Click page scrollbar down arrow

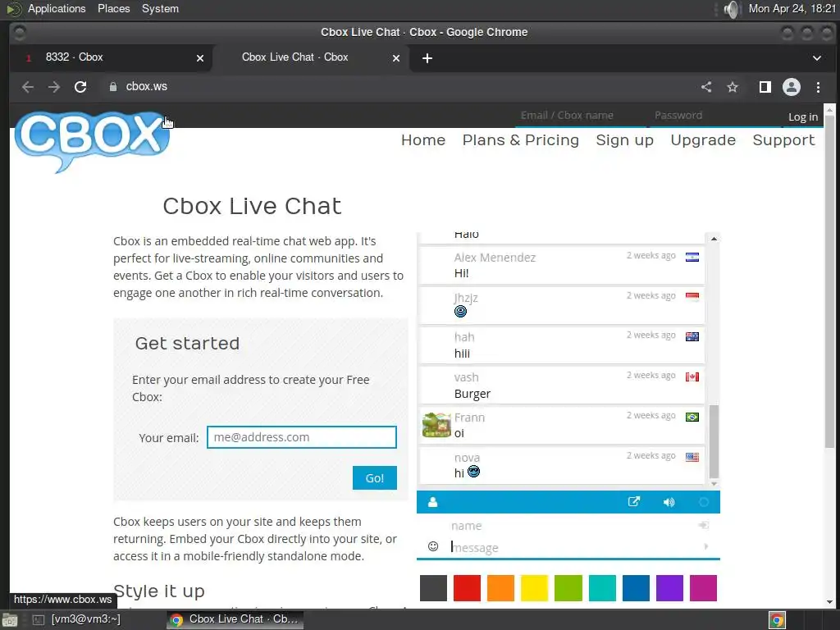pos(829,602)
